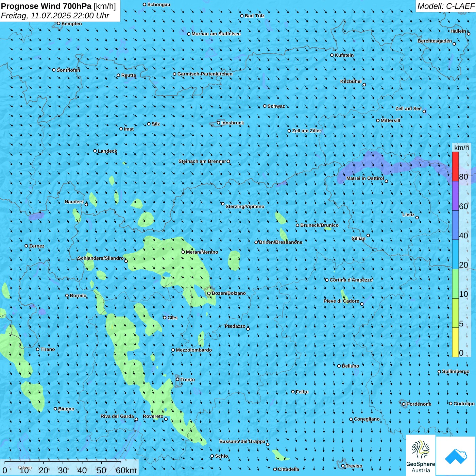Click the 'Mezzolombardo' label

(194, 350)
